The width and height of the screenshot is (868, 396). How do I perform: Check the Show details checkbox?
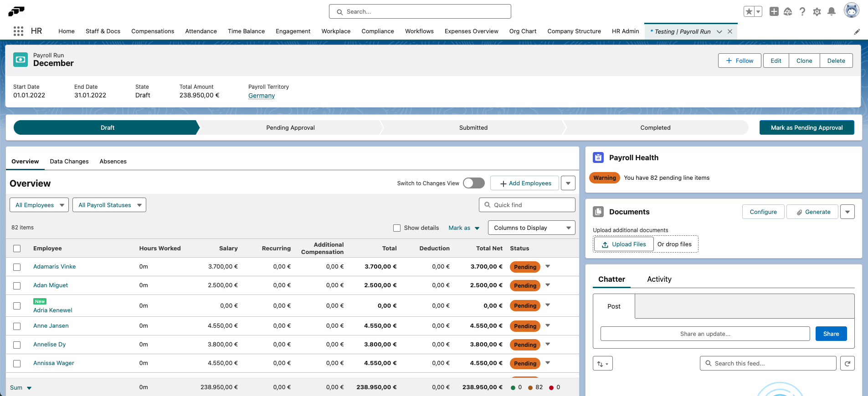[397, 228]
